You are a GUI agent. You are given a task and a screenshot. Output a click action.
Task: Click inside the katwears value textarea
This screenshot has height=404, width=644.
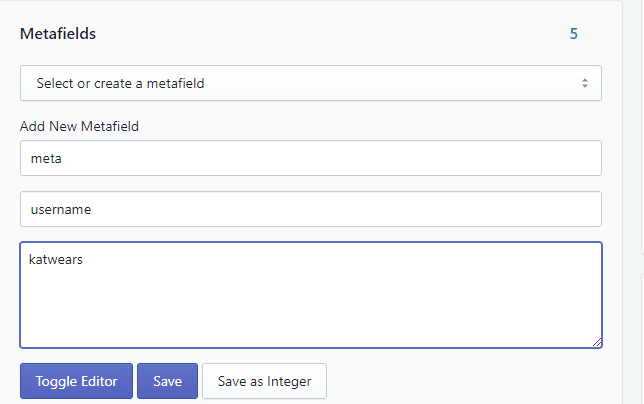(x=311, y=295)
